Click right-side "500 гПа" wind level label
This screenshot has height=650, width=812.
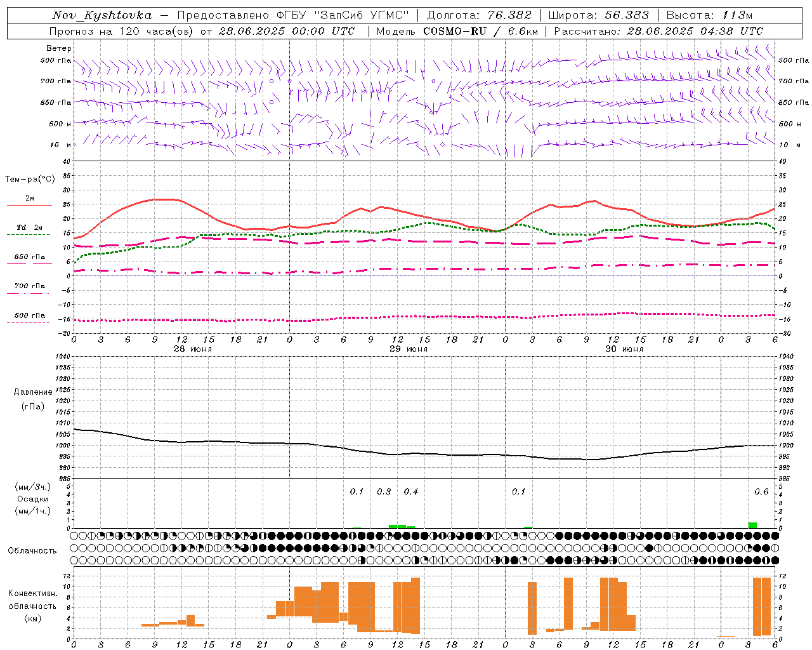794,60
